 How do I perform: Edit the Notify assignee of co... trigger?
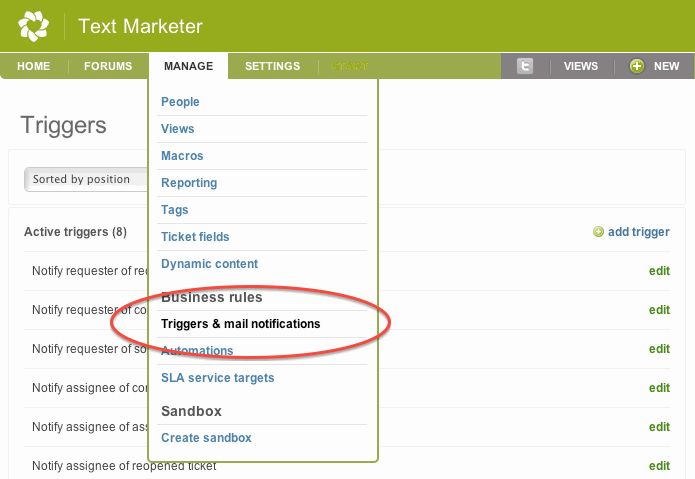coord(659,388)
